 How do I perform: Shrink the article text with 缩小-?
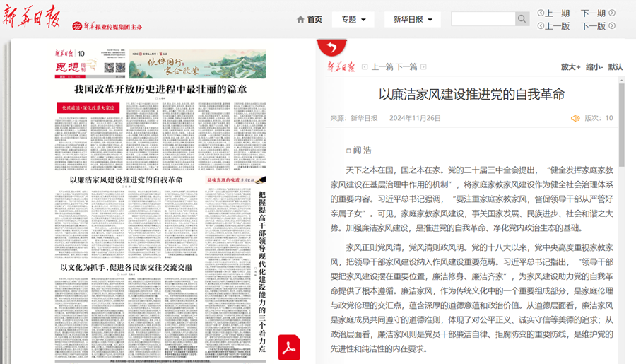pos(594,67)
